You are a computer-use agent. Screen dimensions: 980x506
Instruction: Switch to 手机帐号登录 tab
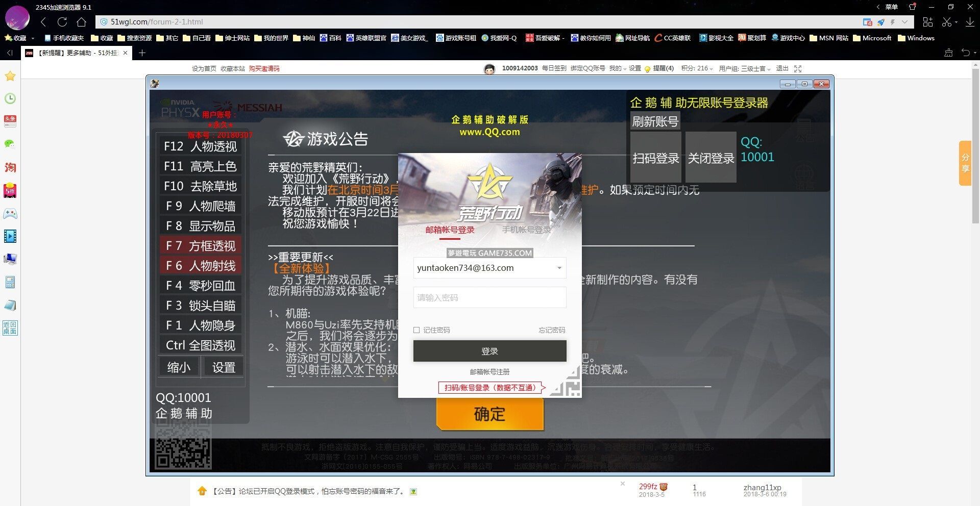click(x=526, y=230)
